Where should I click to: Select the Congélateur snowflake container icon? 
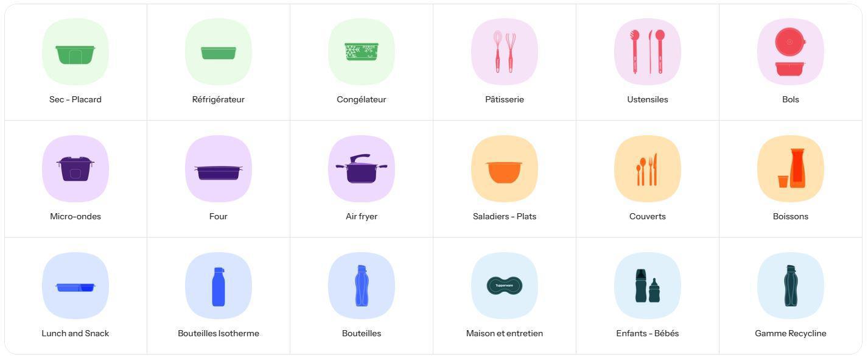coord(362,52)
